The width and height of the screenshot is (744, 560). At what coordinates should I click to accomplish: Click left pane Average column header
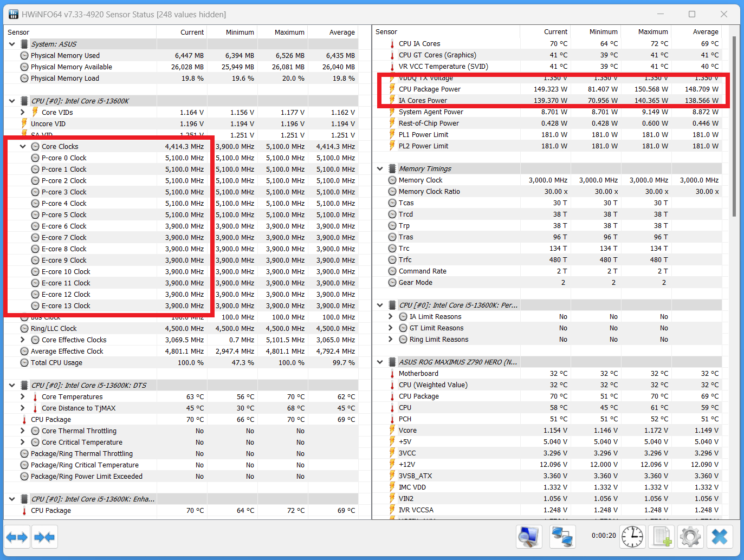coord(333,32)
